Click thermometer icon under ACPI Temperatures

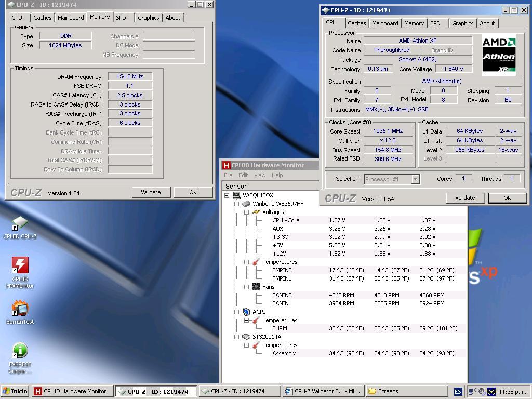(x=256, y=320)
